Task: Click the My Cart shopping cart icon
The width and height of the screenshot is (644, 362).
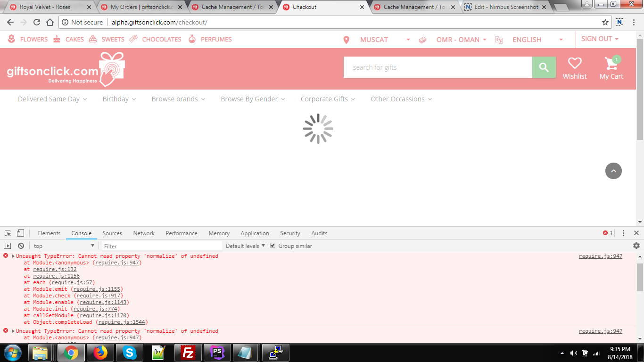Action: (611, 64)
